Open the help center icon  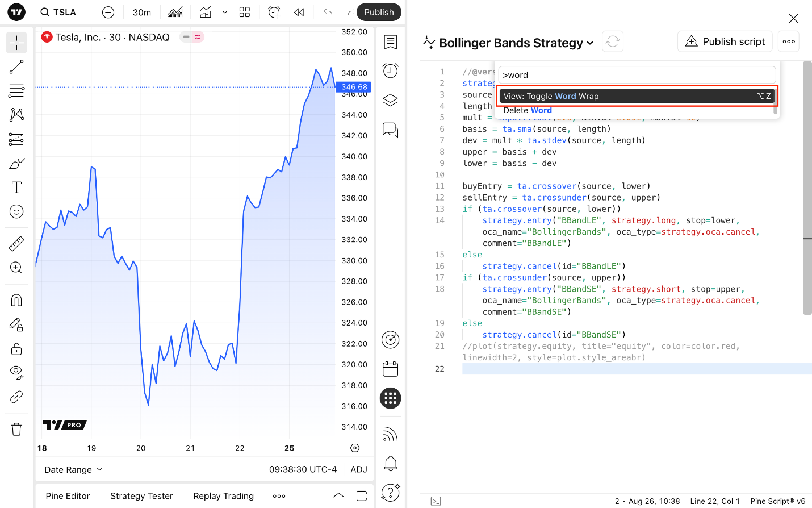click(391, 492)
